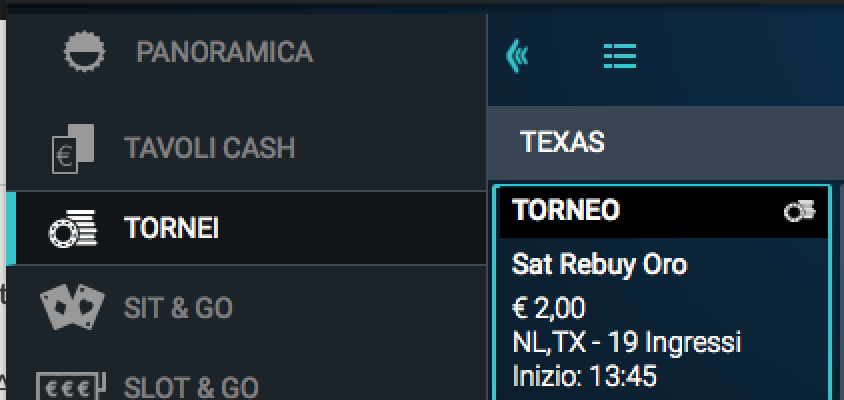Click the Inizio: 13:45 start time

(584, 376)
